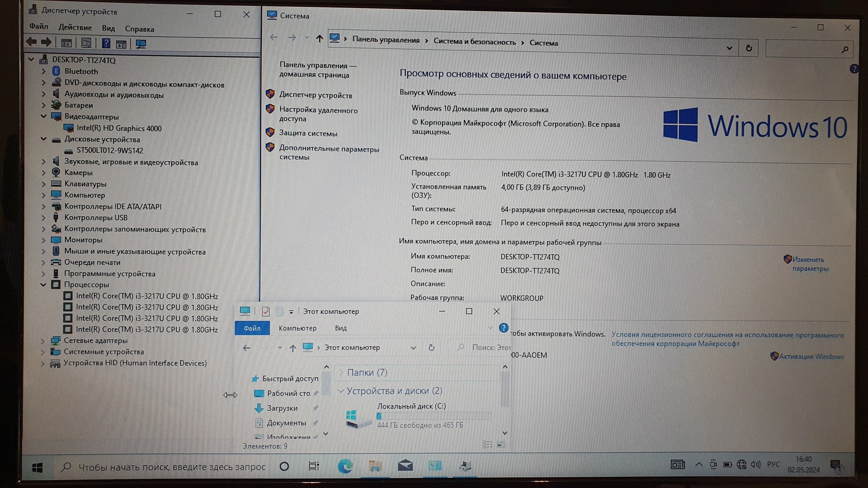Click the Device Manager help toolbar icon
Screen dimensions: 868x488
point(106,43)
